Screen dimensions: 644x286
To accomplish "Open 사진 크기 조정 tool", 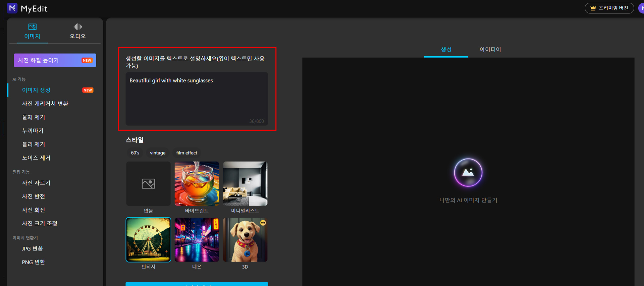I will (40, 223).
